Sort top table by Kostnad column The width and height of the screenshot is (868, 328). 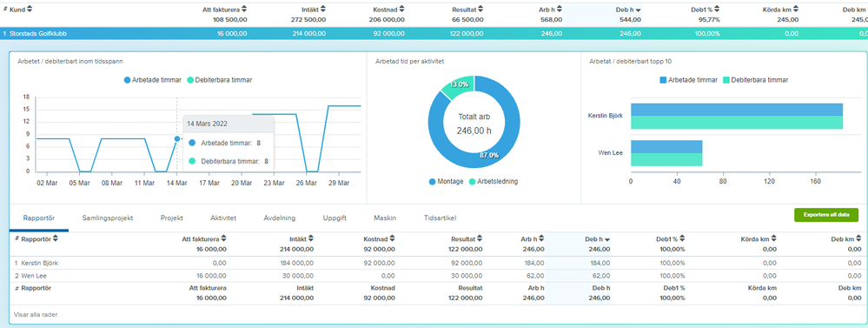click(x=389, y=9)
